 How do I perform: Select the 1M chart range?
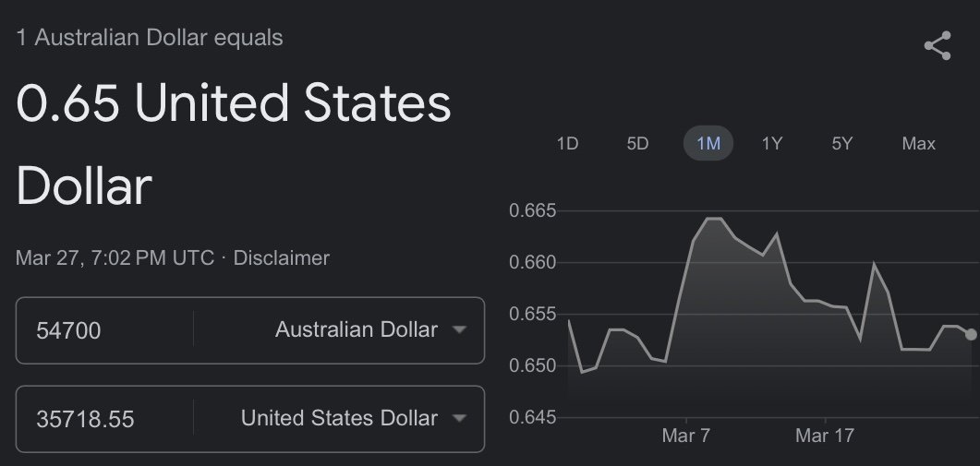click(708, 144)
